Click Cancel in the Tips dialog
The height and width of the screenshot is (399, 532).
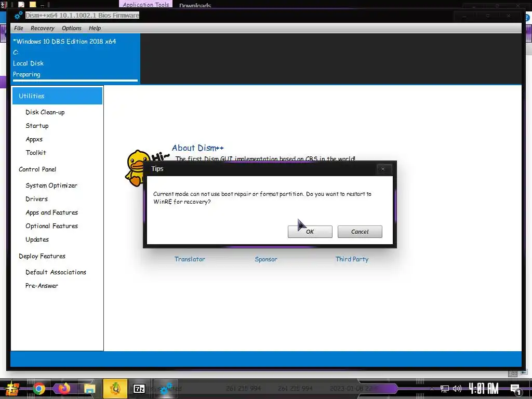coord(360,232)
